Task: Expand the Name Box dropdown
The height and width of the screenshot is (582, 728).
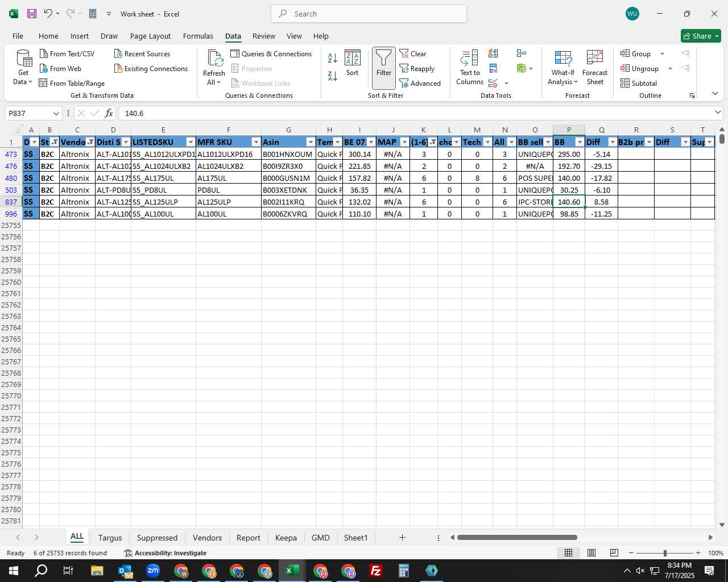Action: (56, 113)
